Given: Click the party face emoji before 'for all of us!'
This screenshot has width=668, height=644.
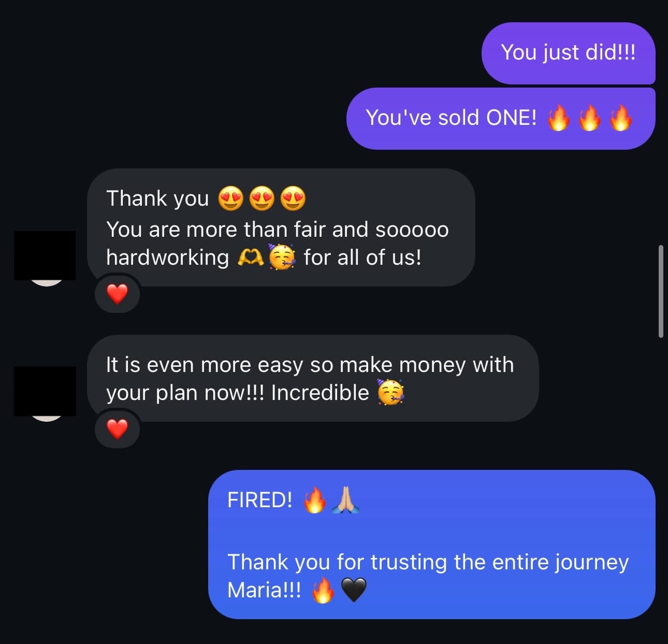Looking at the screenshot, I should (282, 257).
